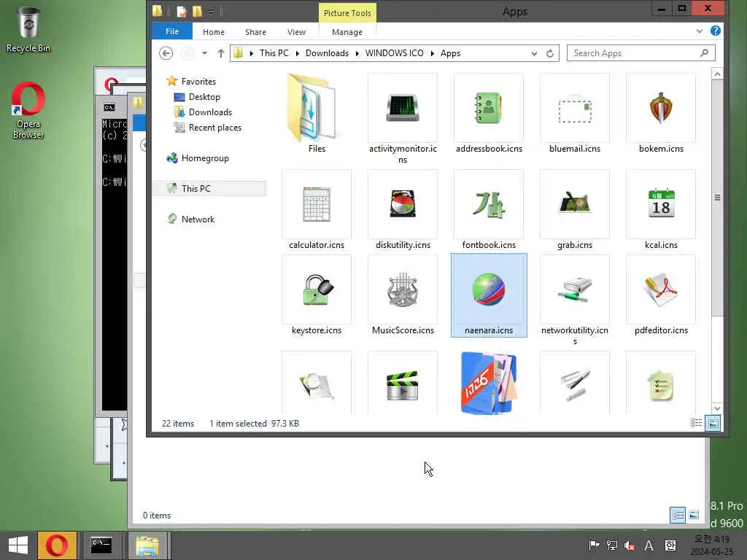The image size is (747, 560).
Task: Open recent locations dropdown arrow
Action: coord(204,53)
